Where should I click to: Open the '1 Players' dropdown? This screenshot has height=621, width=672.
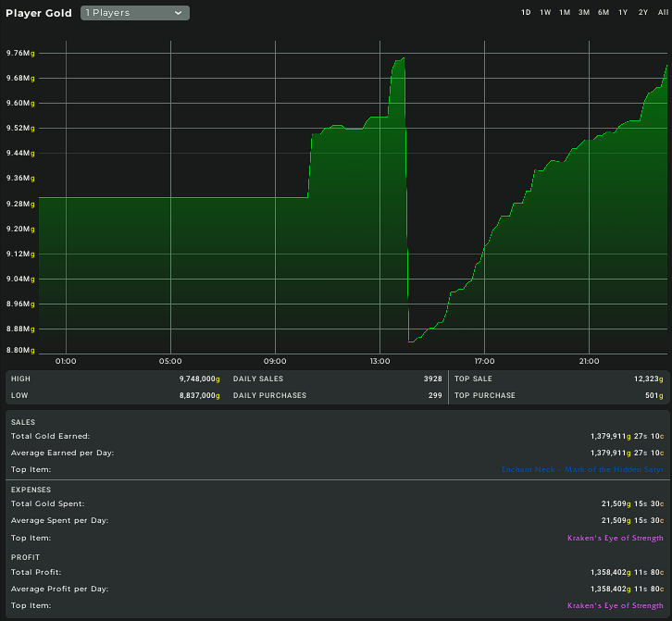[135, 13]
